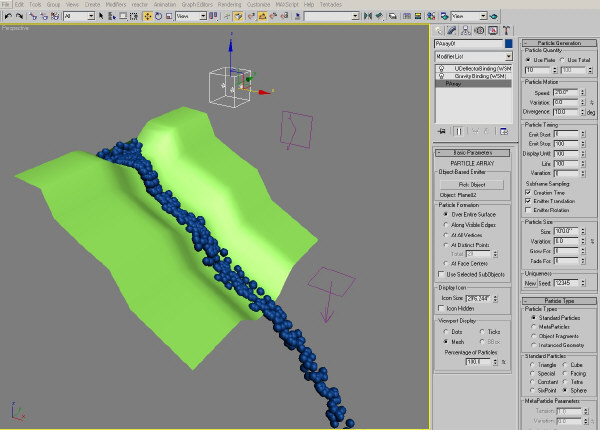The width and height of the screenshot is (600, 430).
Task: Open the Utilities hammer panel tab
Action: tap(506, 31)
